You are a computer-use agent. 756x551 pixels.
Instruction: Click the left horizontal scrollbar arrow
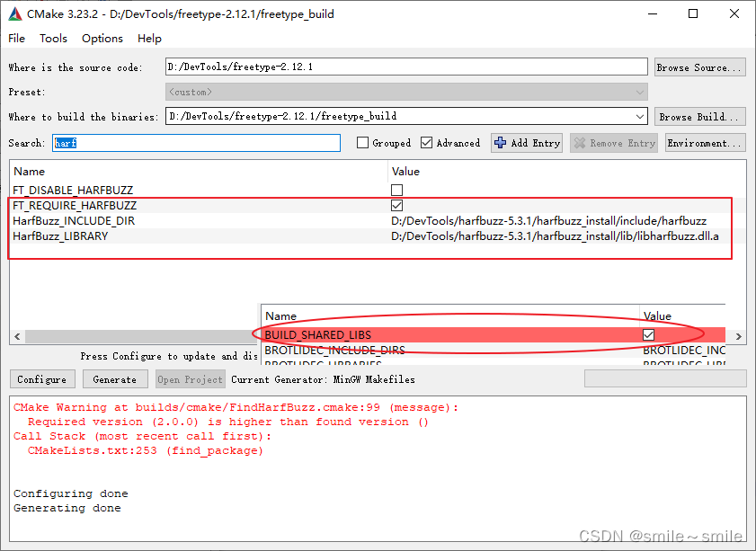click(16, 336)
